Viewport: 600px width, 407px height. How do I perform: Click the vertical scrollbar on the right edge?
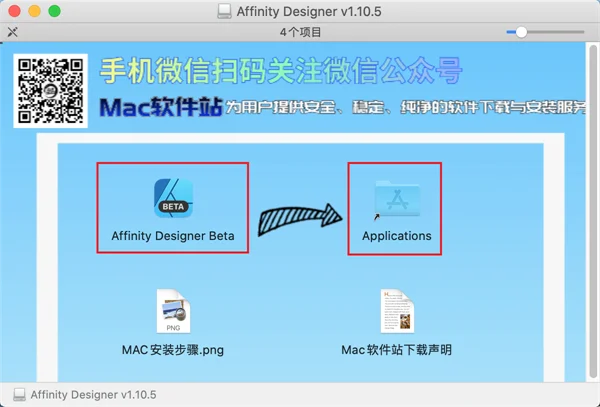tap(593, 212)
